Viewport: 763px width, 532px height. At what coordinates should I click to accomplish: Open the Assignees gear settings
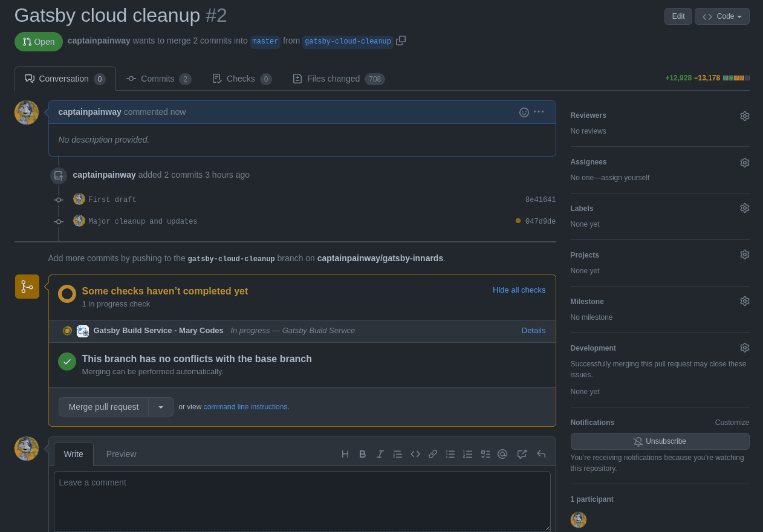tap(745, 162)
